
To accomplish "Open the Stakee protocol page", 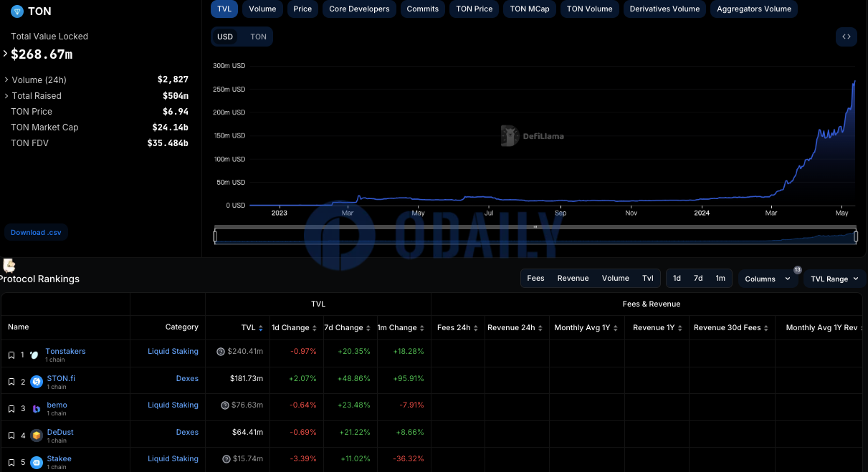I will pos(59,458).
